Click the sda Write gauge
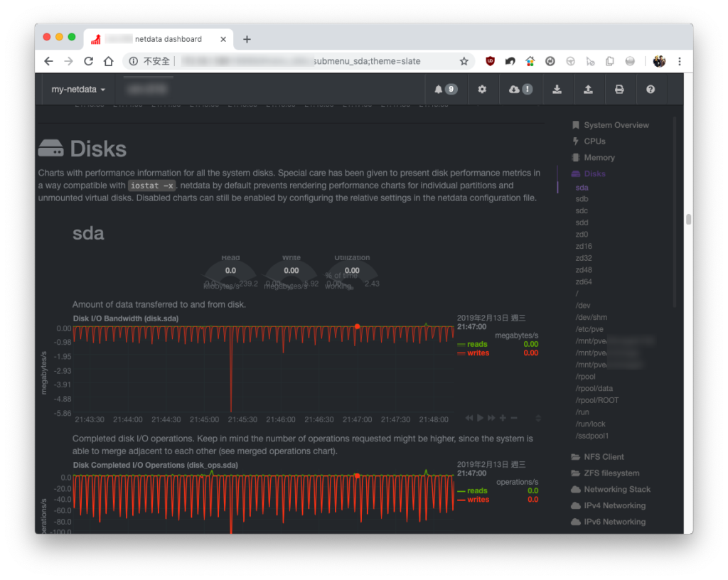Screen dimensions: 728x580 (291, 273)
